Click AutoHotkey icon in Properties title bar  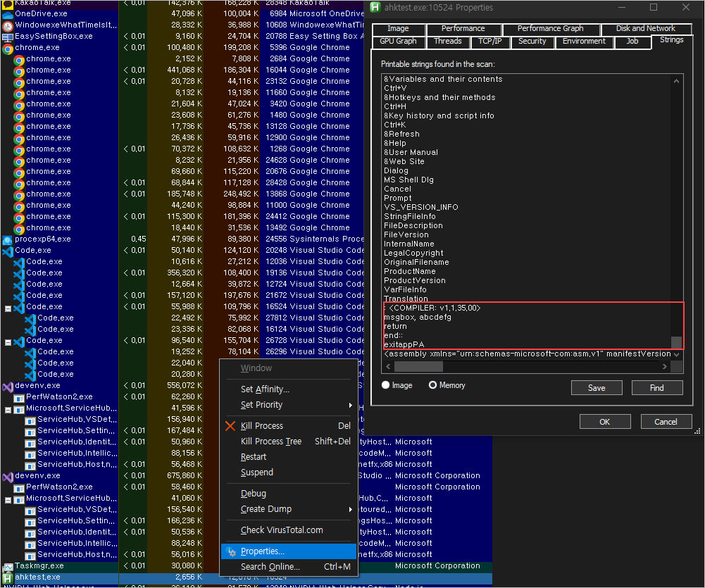pyautogui.click(x=375, y=7)
